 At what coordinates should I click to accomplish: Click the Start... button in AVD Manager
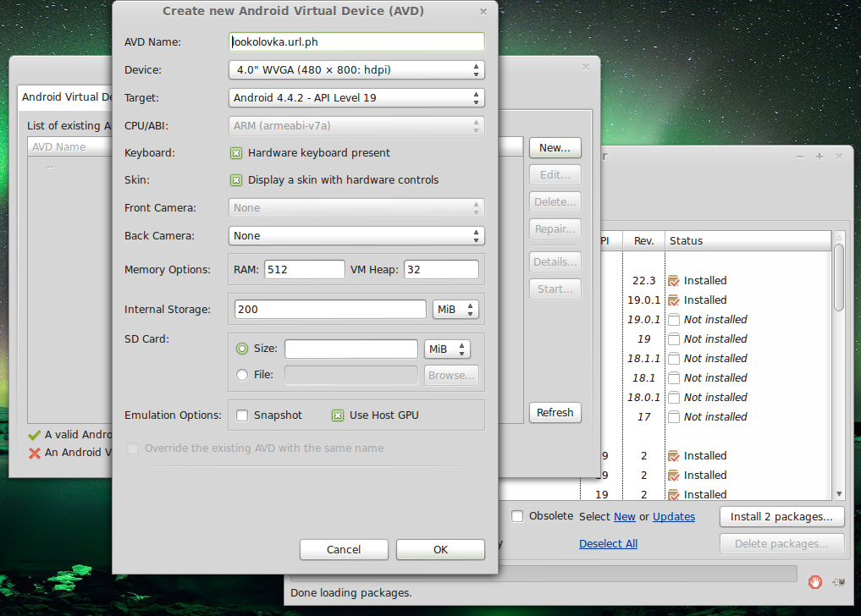pos(555,289)
